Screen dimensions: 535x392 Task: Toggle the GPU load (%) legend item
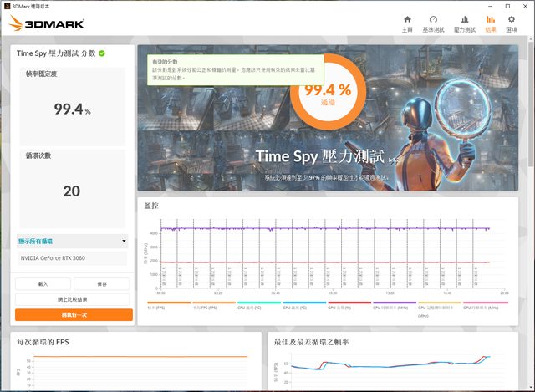click(x=340, y=307)
